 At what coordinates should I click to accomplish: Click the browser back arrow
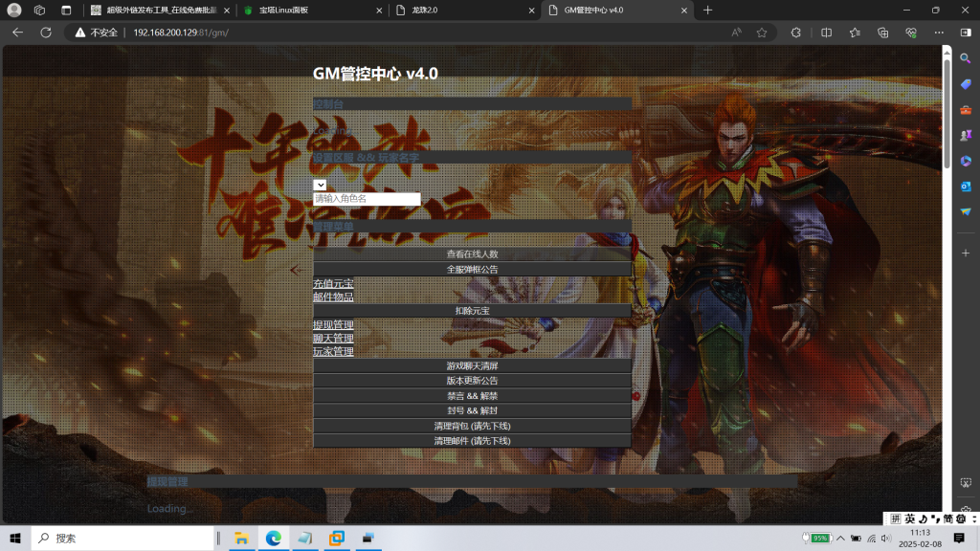point(17,32)
